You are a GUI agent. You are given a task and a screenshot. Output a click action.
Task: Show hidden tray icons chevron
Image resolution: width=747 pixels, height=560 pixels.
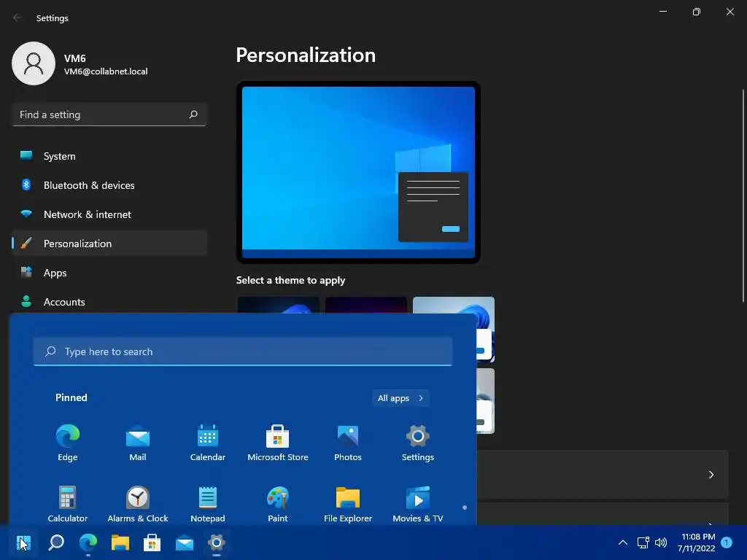coord(623,542)
